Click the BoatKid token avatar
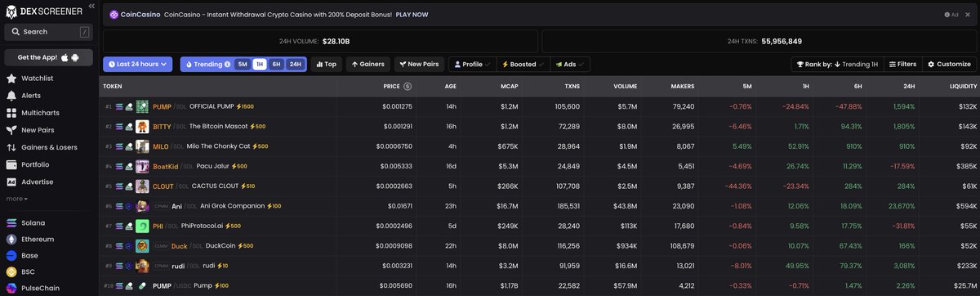 [142, 167]
